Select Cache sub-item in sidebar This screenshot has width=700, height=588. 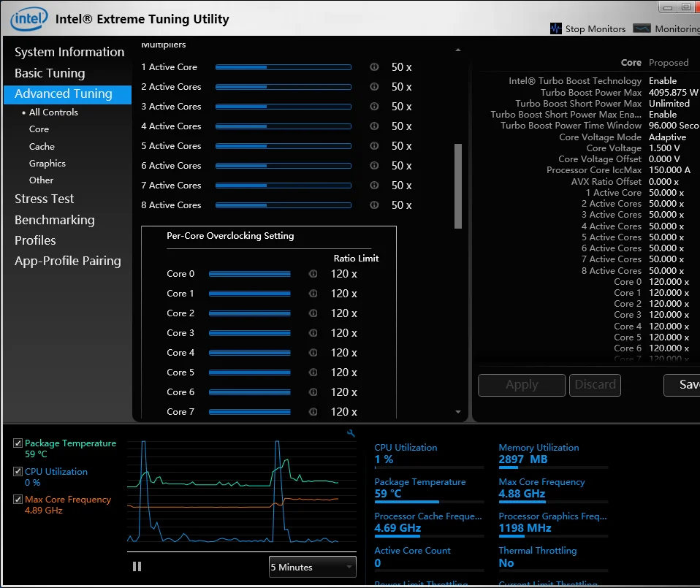click(42, 146)
